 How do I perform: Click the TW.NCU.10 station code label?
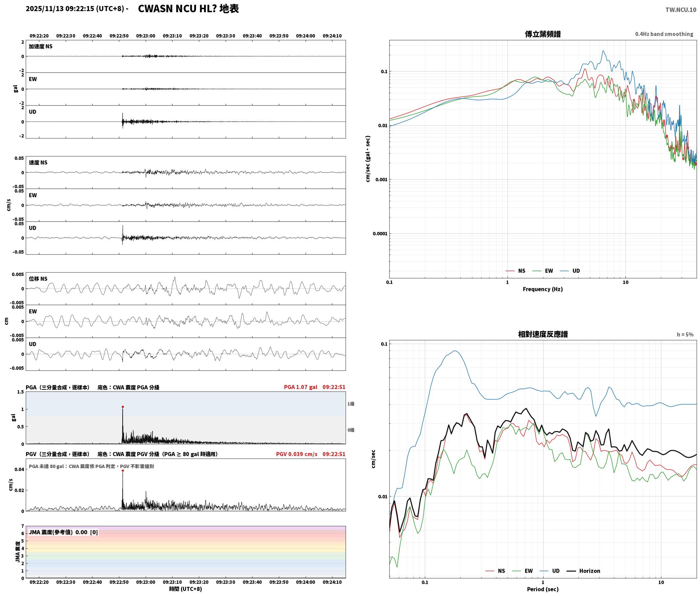[x=681, y=9]
